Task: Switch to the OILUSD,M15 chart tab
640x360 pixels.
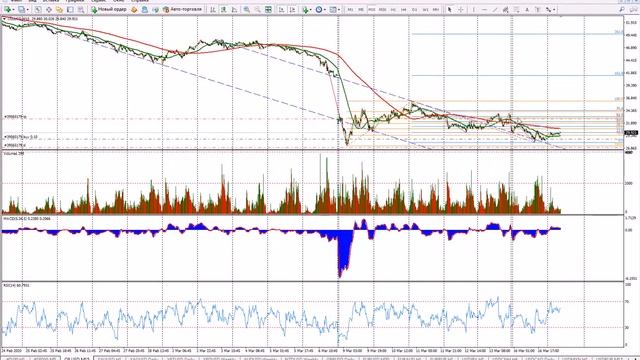Action: pyautogui.click(x=76, y=358)
